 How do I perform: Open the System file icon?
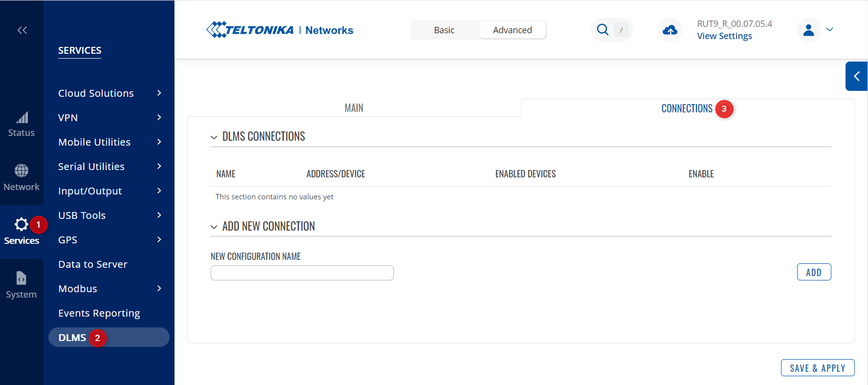22,278
